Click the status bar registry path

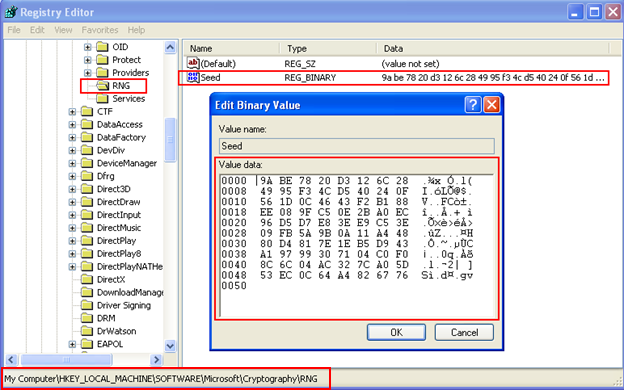pos(161,378)
